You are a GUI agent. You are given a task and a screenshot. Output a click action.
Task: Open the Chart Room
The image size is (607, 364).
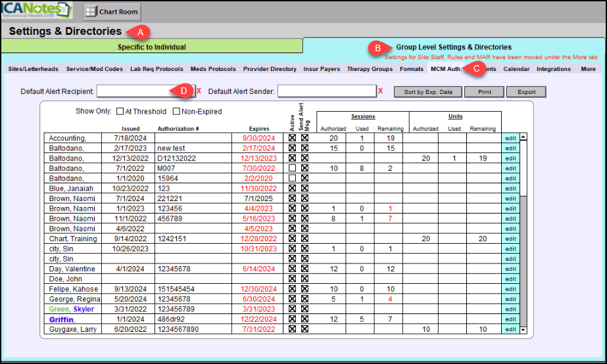point(111,11)
